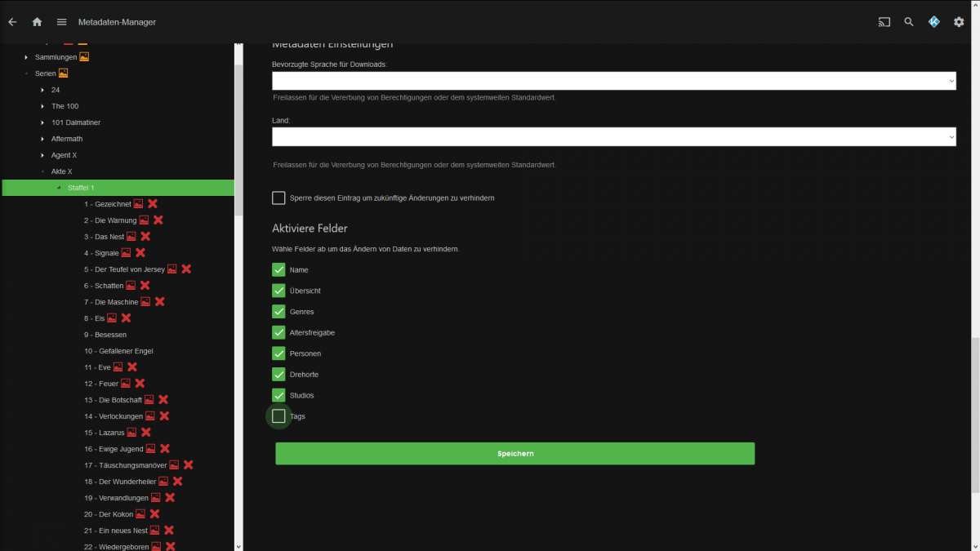The width and height of the screenshot is (980, 551).
Task: Select episode 9 - Besessen
Action: (x=105, y=335)
